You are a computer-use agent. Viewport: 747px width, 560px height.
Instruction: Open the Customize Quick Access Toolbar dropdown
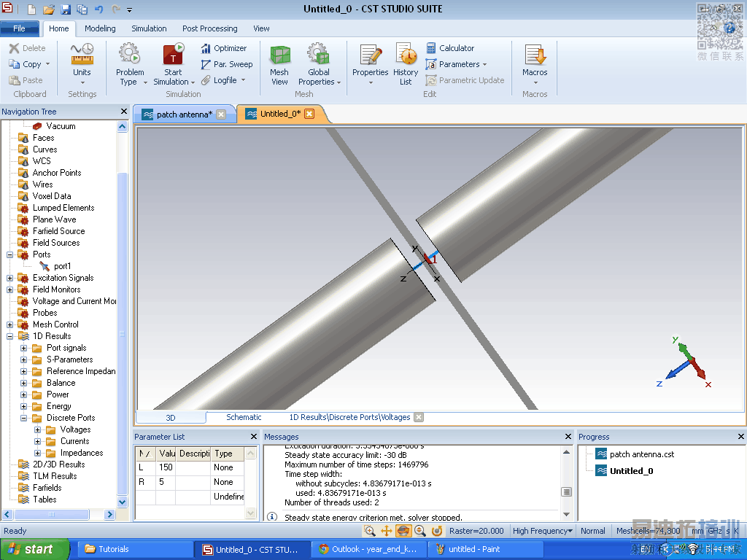click(x=129, y=9)
